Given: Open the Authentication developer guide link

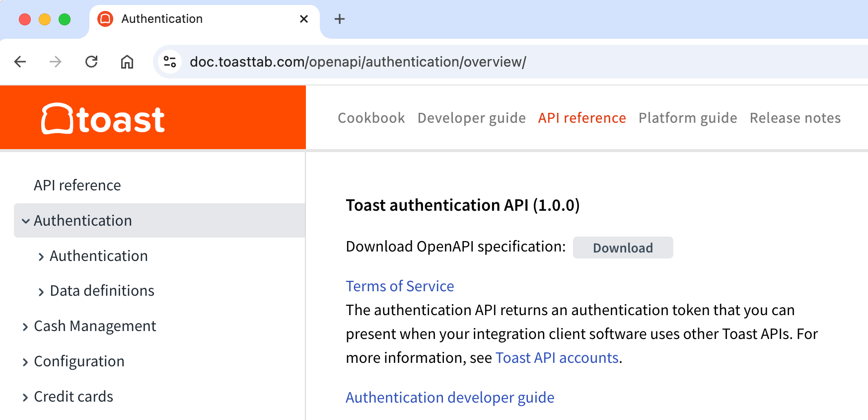Looking at the screenshot, I should click(450, 398).
